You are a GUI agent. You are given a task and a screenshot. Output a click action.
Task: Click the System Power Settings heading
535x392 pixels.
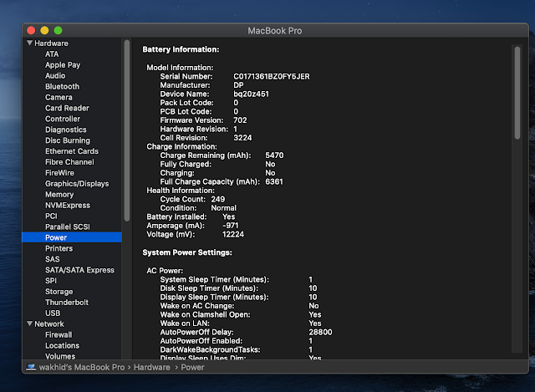187,252
